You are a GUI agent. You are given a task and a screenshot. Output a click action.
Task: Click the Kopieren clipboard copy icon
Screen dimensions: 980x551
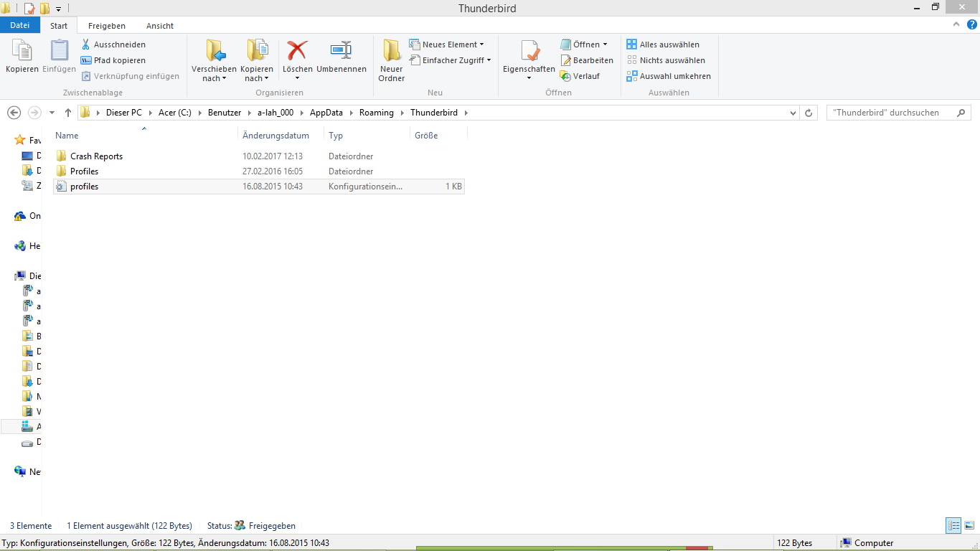22,56
